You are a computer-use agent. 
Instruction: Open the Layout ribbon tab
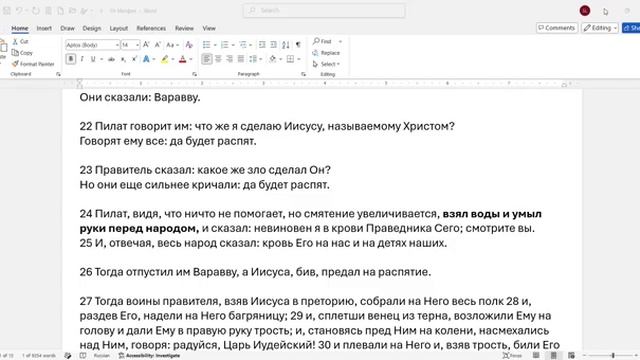coord(119,28)
